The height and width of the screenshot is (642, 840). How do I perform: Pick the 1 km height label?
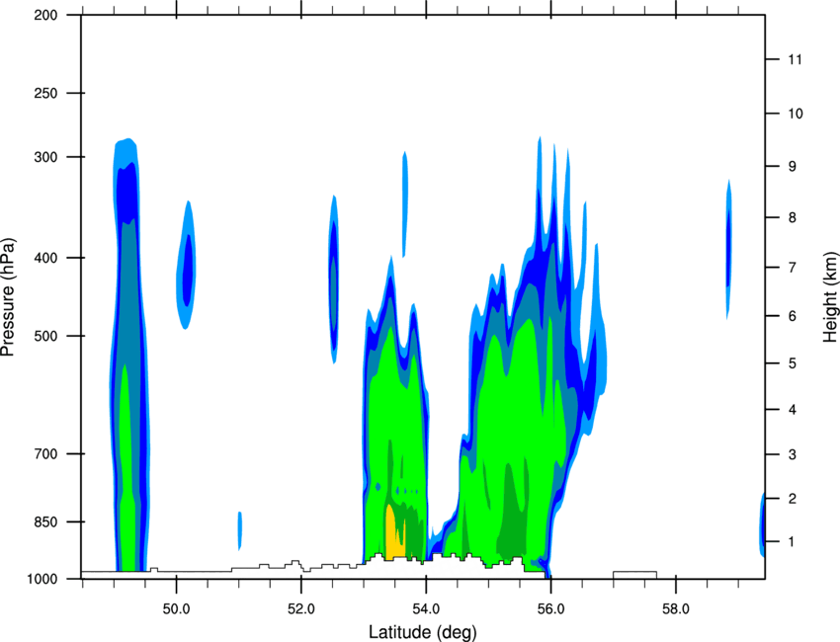coord(792,542)
